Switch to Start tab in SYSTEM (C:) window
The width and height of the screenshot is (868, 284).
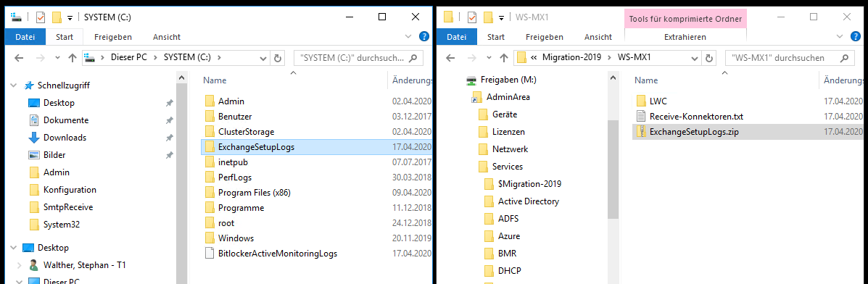(x=65, y=37)
